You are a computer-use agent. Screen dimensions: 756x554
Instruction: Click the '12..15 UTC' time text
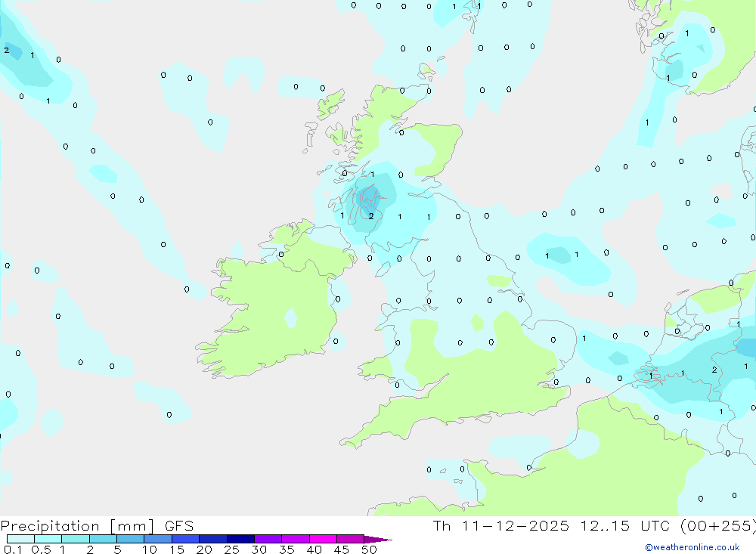[625, 526]
